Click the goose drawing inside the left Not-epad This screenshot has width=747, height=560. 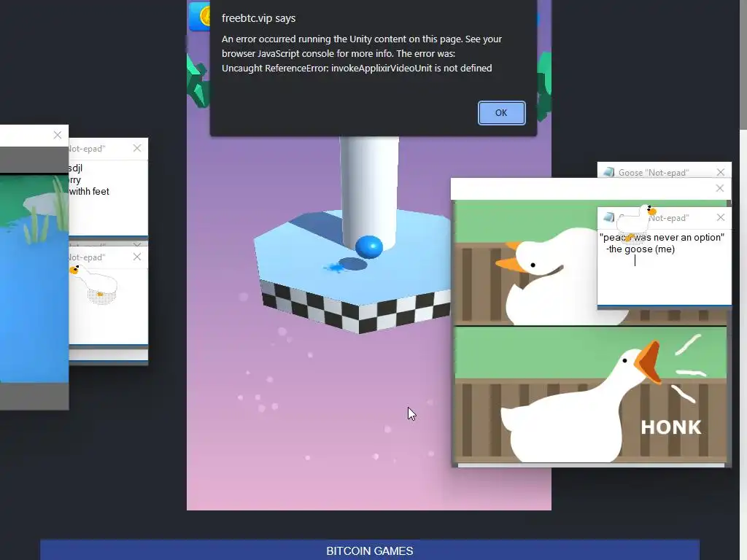click(x=94, y=284)
